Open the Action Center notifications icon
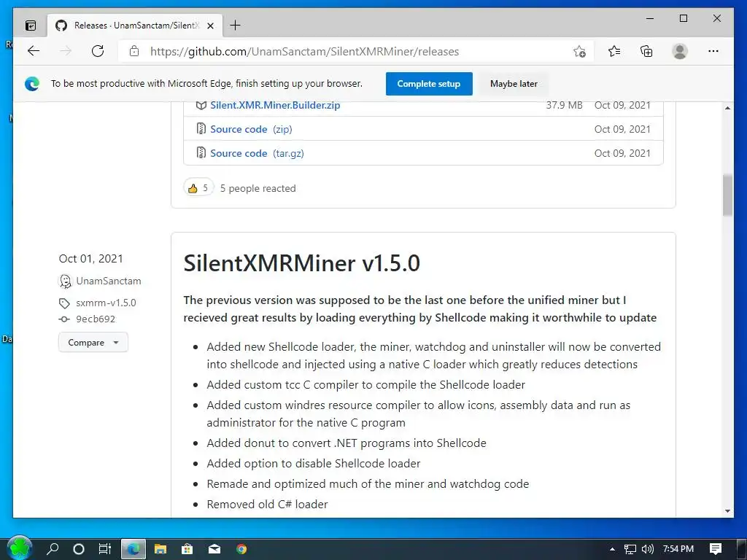Screen dimensions: 747x560 click(x=716, y=549)
